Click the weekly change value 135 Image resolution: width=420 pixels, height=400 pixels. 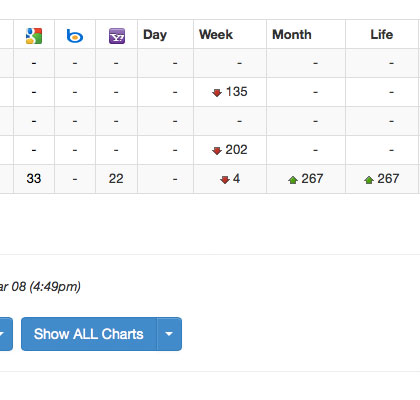pos(237,92)
